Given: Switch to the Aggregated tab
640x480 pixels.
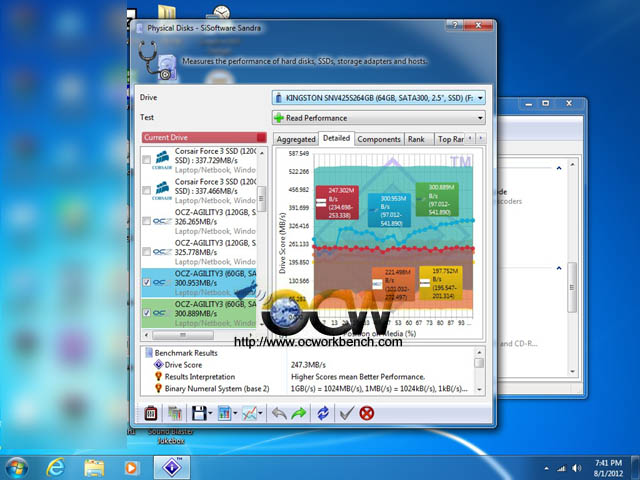Looking at the screenshot, I should [296, 139].
